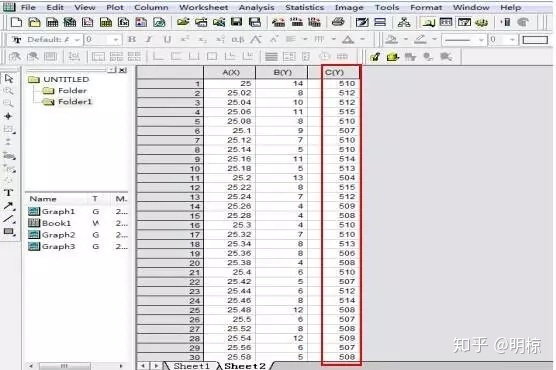
Task: Select the UNTITLED root folder
Action: (x=66, y=79)
